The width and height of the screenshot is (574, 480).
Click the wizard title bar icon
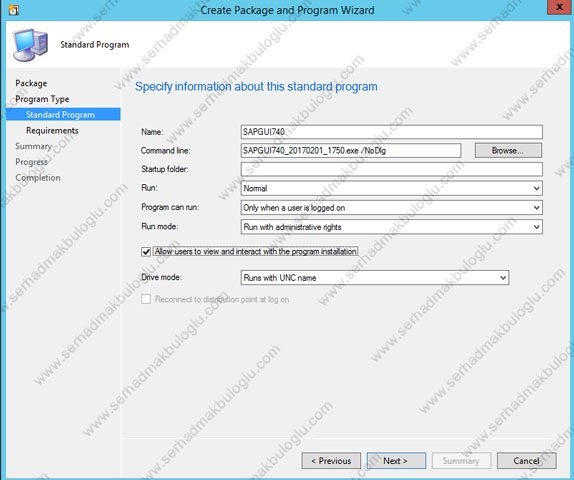point(14,10)
